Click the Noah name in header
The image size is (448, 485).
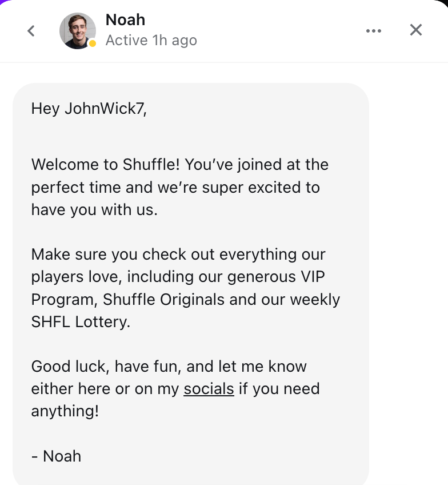(x=125, y=20)
